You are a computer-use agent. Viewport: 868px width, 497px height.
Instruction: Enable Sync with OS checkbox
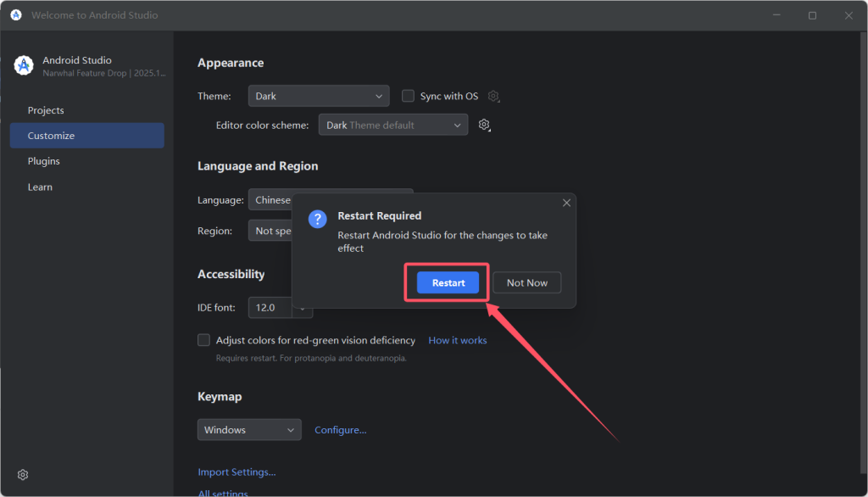tap(408, 96)
